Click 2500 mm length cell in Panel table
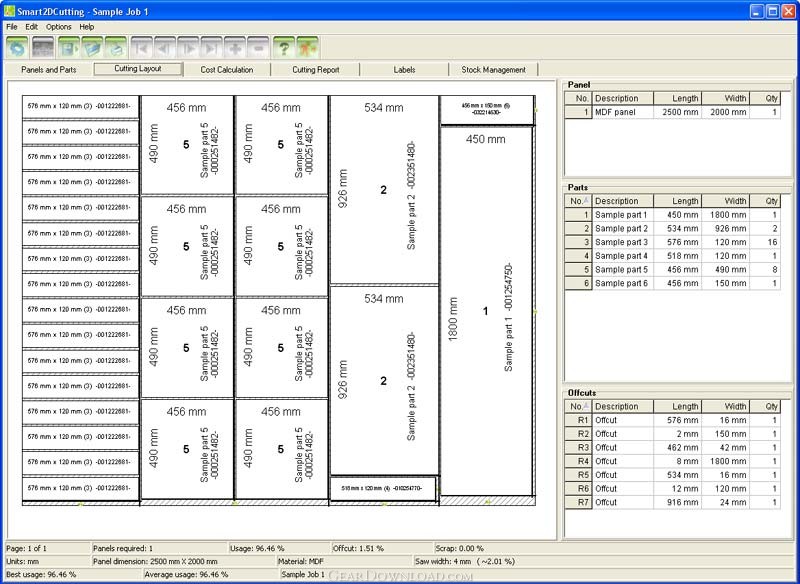 677,112
